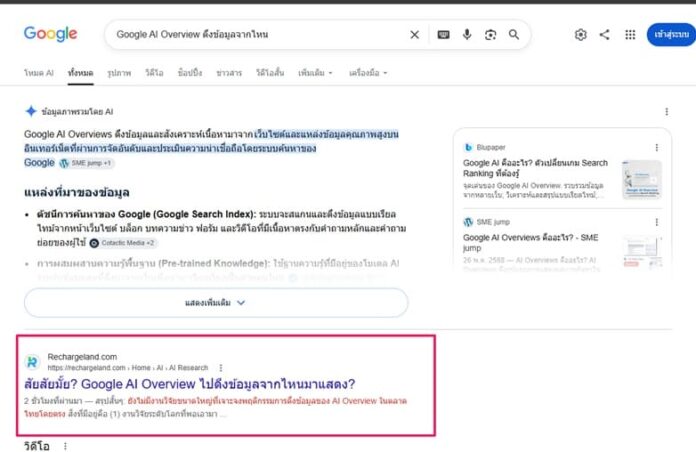This screenshot has height=452, width=696.
Task: Click the แหล่งที่มาของข้อมูล heading
Action: point(77,193)
